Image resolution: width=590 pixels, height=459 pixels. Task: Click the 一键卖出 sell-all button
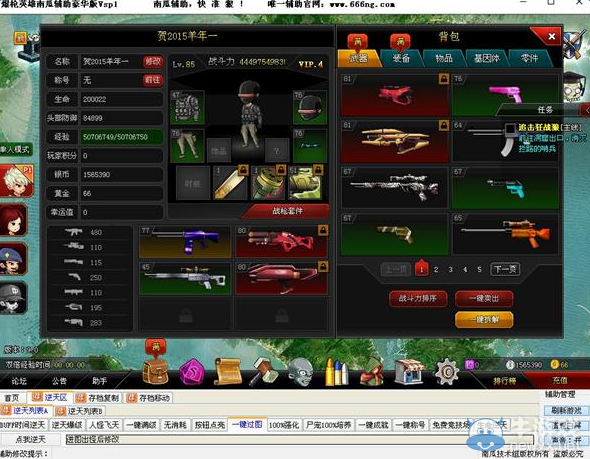pos(484,299)
